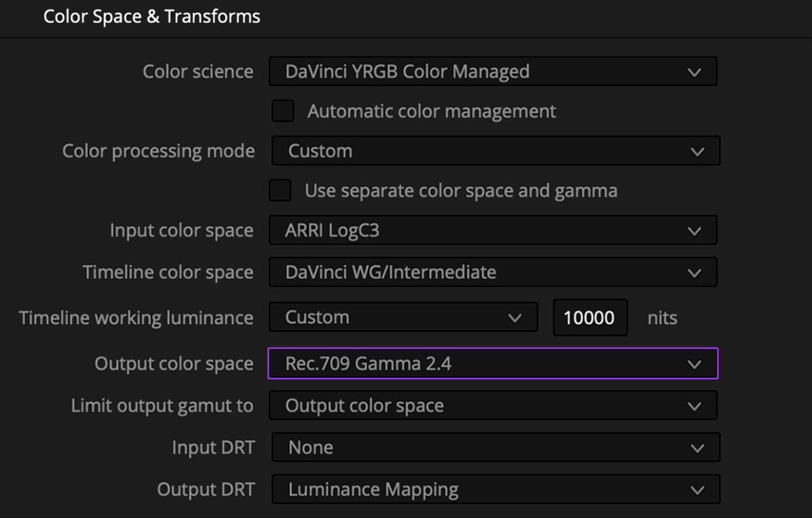
Task: Open the Timeline color space selector
Action: [492, 272]
